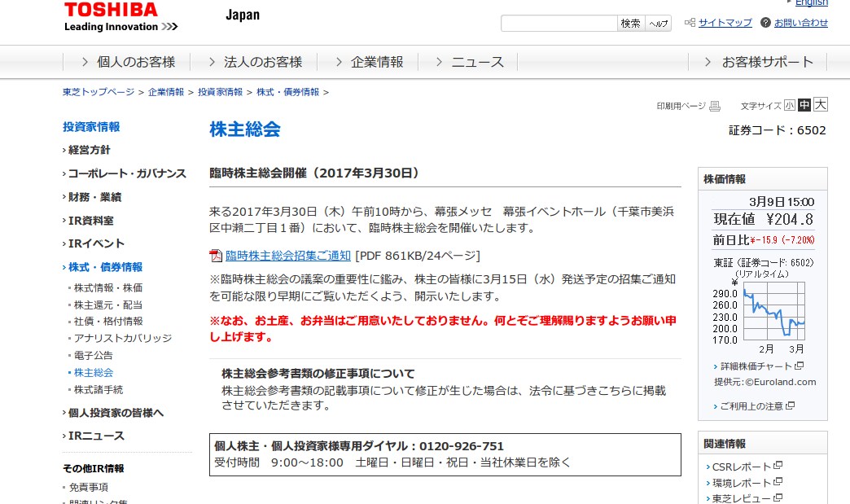Click the question mark icon beside お問い合わせ
The height and width of the screenshot is (504, 850).
click(x=765, y=23)
